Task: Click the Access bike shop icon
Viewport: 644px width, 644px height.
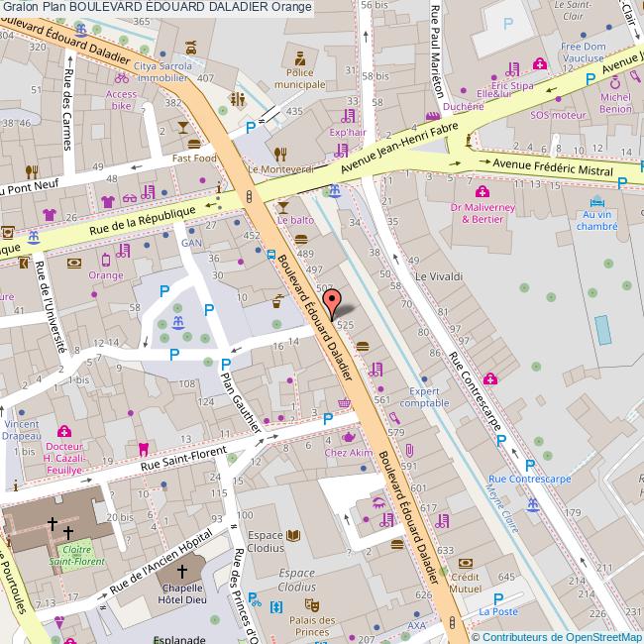Action: (x=121, y=76)
